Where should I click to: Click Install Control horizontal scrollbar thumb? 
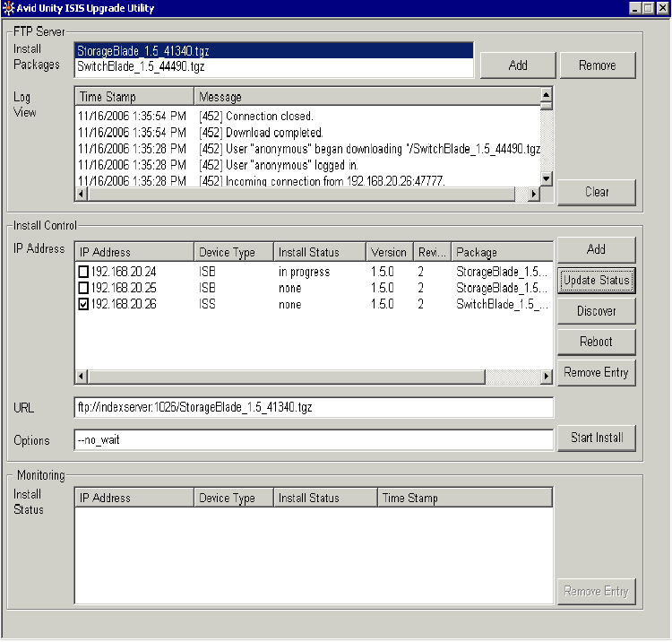pyautogui.click(x=287, y=377)
